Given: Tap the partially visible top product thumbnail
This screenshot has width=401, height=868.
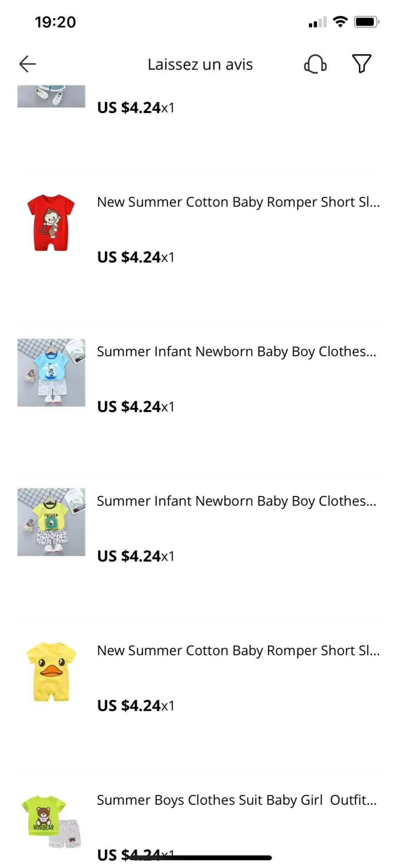Looking at the screenshot, I should 51,96.
